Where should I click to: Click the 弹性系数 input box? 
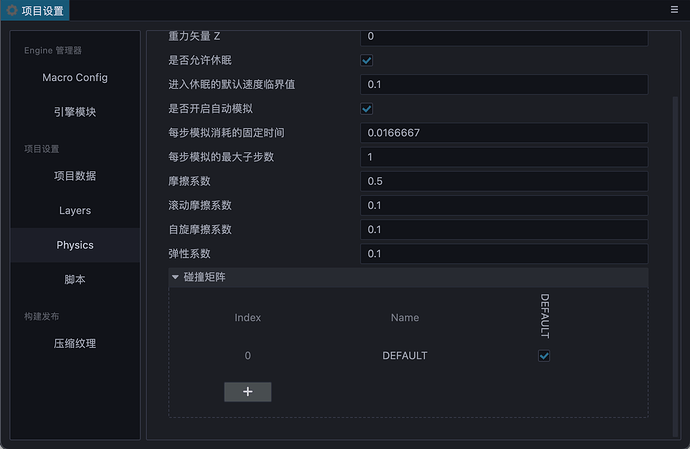(x=503, y=254)
